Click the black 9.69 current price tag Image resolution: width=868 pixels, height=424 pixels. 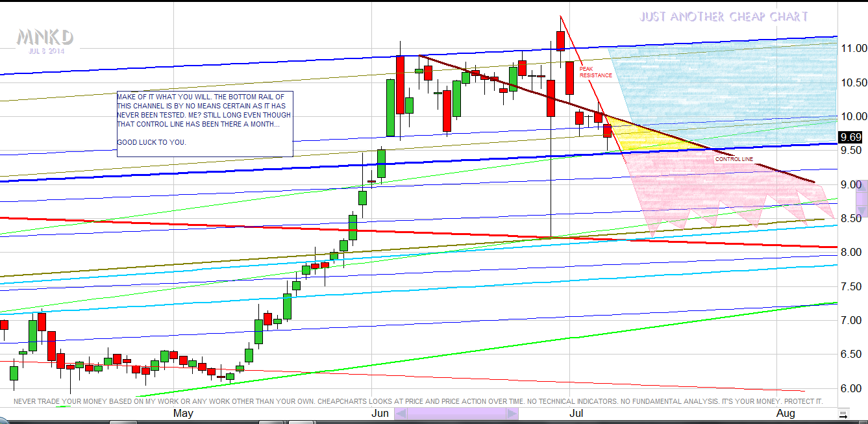click(x=850, y=137)
